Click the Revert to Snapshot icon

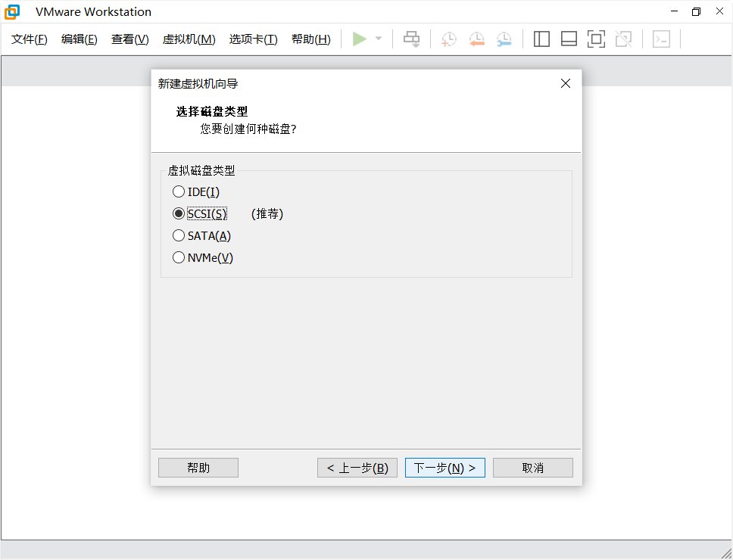[x=476, y=39]
